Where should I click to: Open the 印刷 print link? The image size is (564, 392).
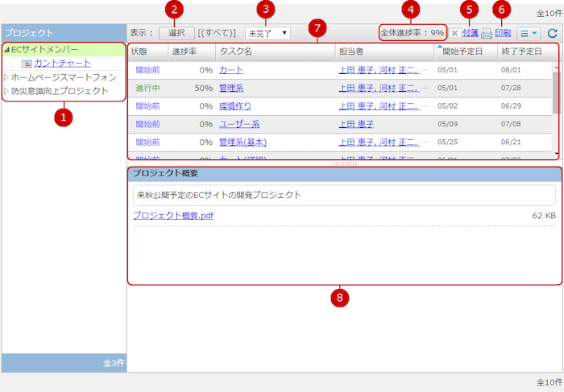coord(502,33)
